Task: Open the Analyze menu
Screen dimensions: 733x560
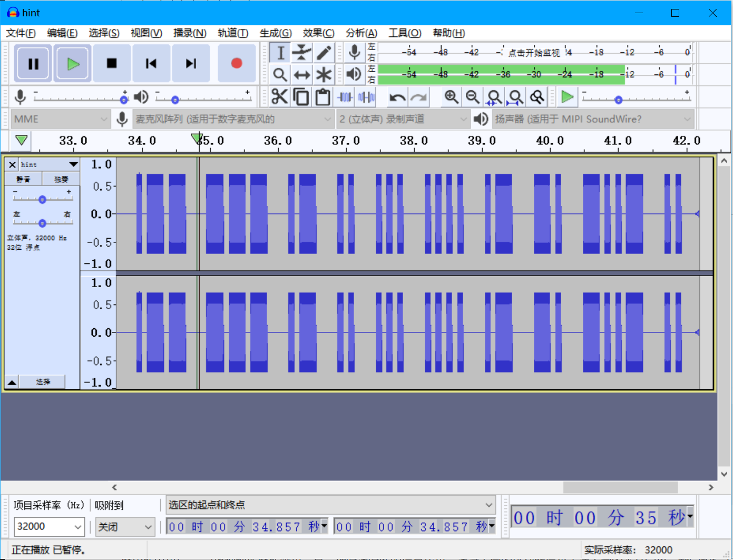Action: (361, 33)
